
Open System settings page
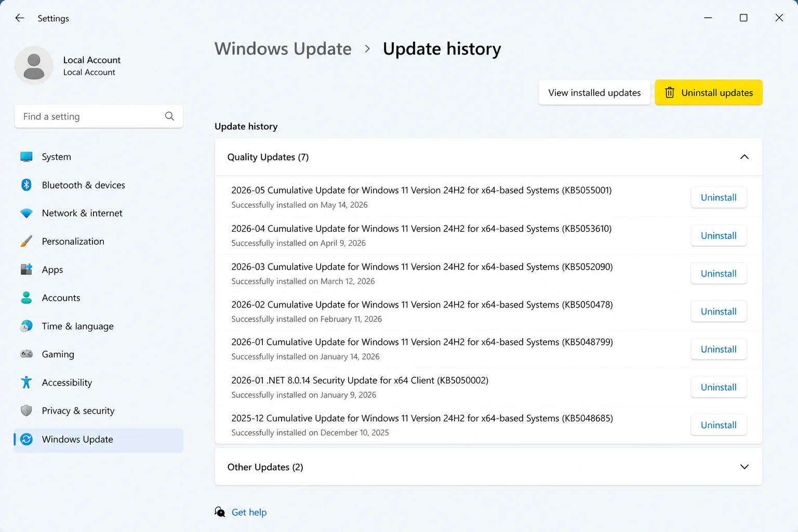tap(99, 157)
